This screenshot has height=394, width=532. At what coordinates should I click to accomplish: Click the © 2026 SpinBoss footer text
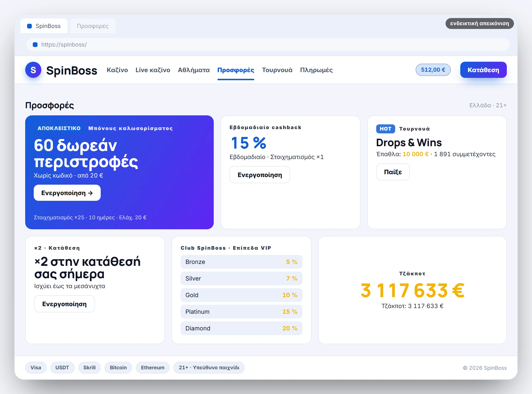[x=485, y=368]
